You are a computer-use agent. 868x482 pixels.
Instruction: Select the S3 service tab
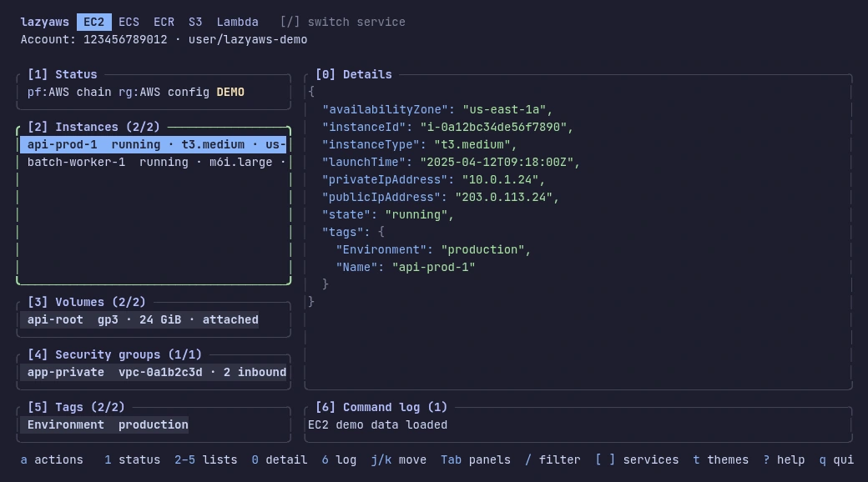(x=194, y=23)
